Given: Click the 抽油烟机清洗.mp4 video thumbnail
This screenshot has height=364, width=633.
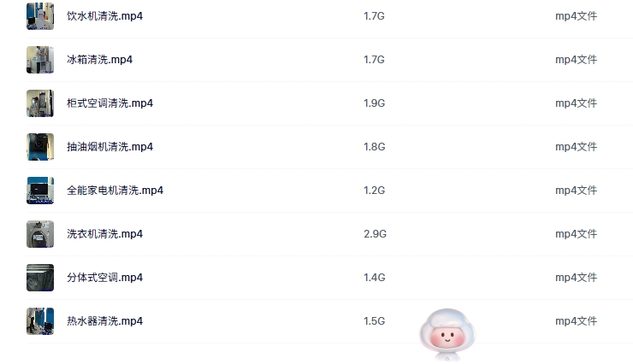Looking at the screenshot, I should (x=40, y=147).
